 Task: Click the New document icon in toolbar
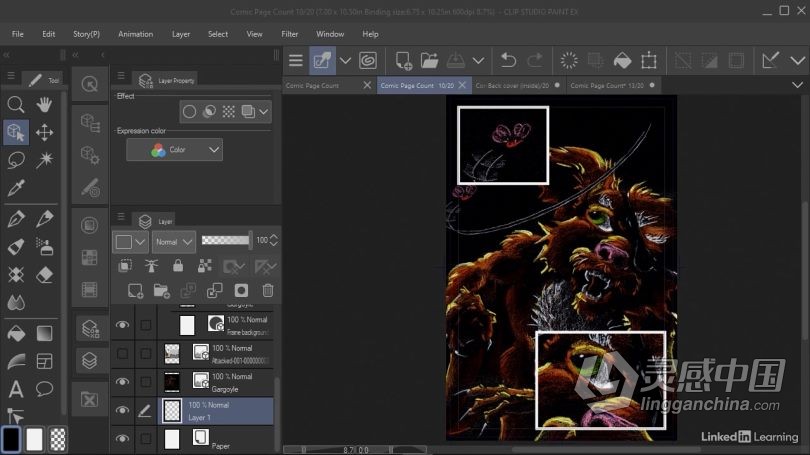[403, 61]
